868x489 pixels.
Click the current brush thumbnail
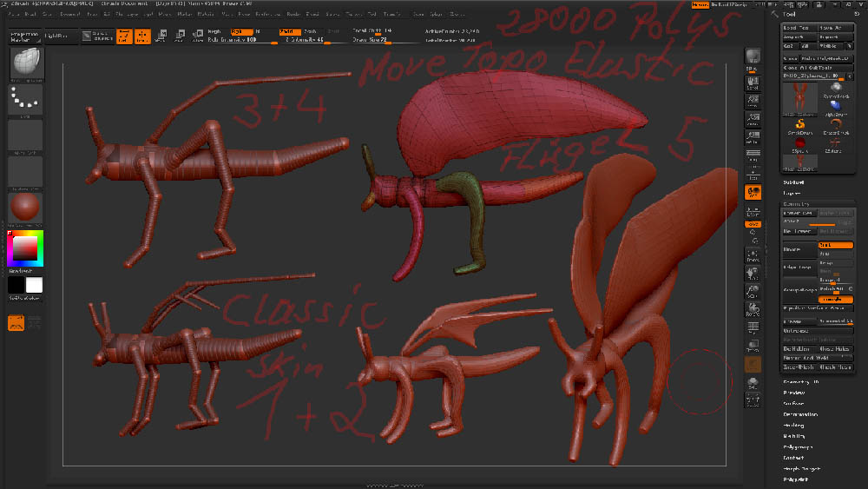(25, 63)
